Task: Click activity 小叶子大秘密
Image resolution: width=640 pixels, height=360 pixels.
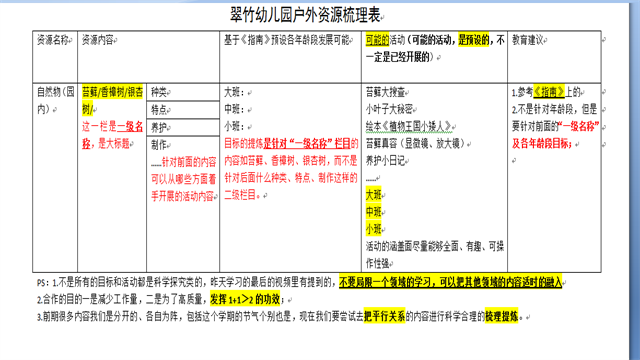Action: point(389,109)
